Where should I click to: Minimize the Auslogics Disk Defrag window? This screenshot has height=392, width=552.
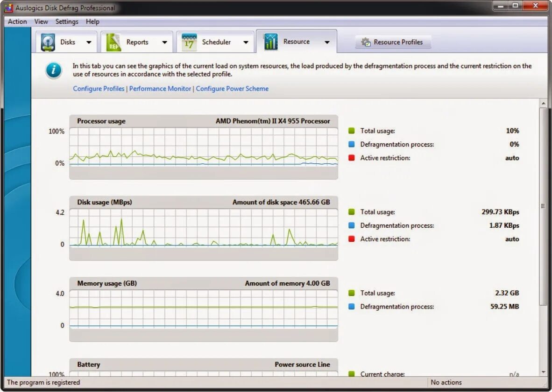pyautogui.click(x=500, y=6)
